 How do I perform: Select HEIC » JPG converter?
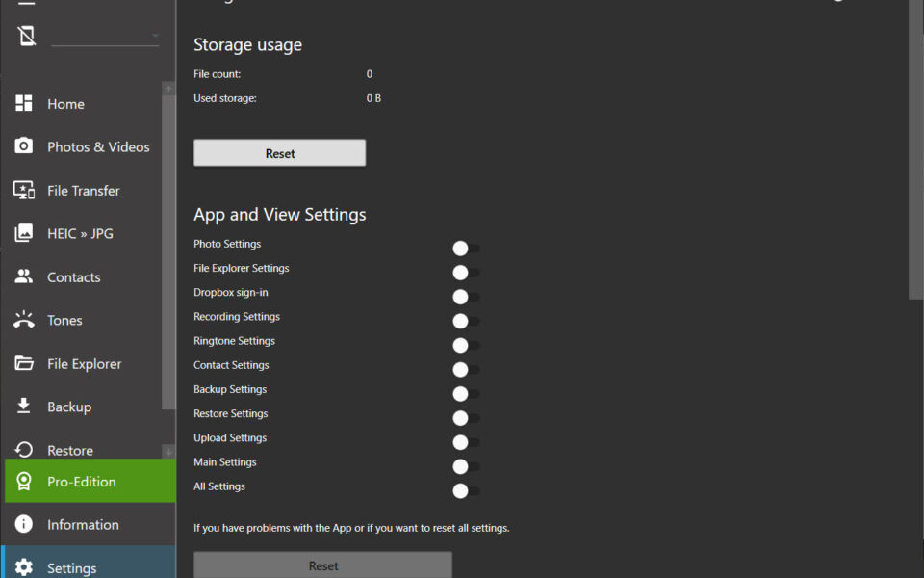click(x=81, y=233)
